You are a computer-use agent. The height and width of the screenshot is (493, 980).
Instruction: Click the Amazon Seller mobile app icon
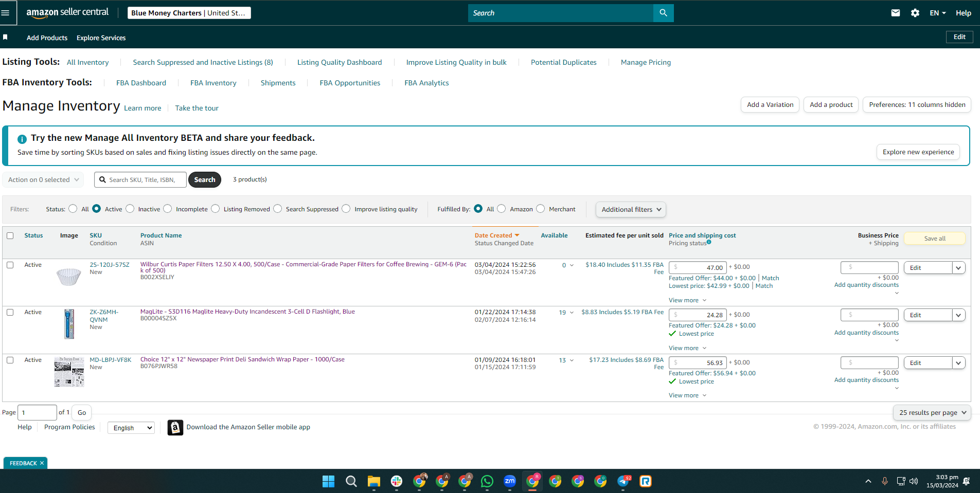coord(175,427)
